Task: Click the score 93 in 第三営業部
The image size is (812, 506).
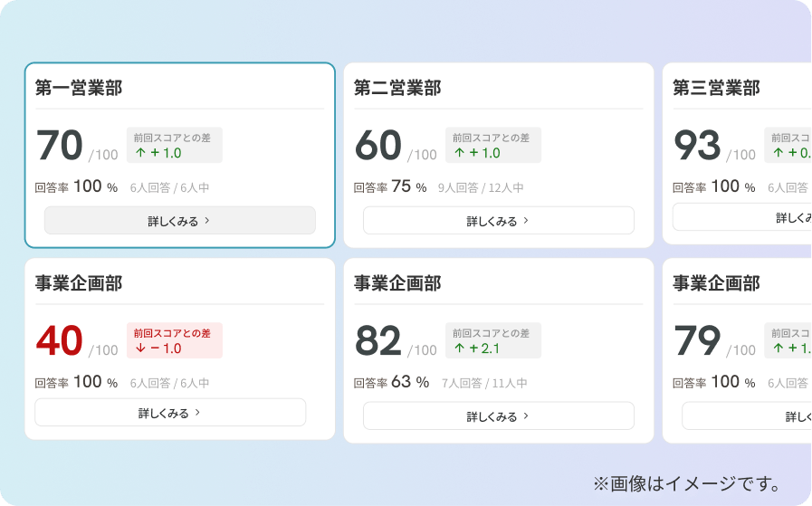Action: (x=697, y=146)
